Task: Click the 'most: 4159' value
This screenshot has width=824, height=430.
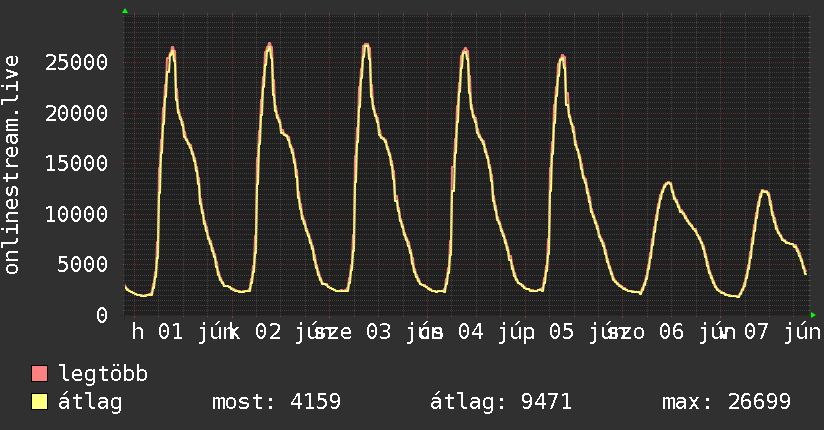Action: 276,402
